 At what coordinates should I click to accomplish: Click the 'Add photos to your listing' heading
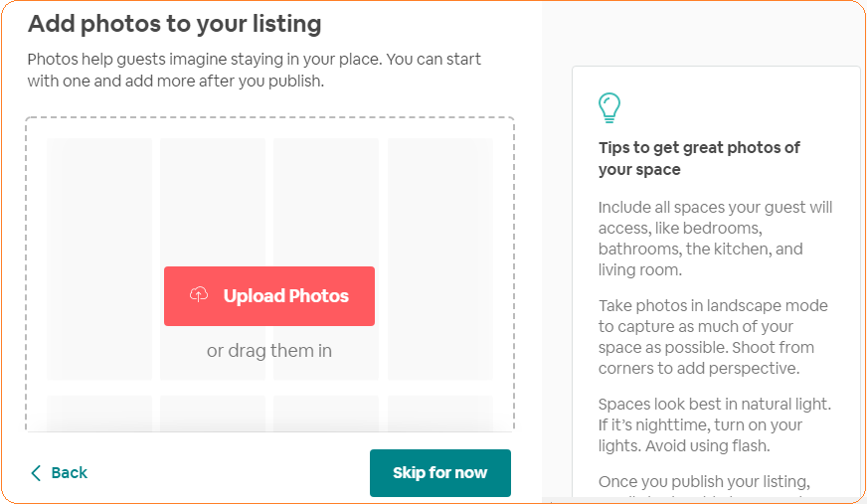[174, 24]
